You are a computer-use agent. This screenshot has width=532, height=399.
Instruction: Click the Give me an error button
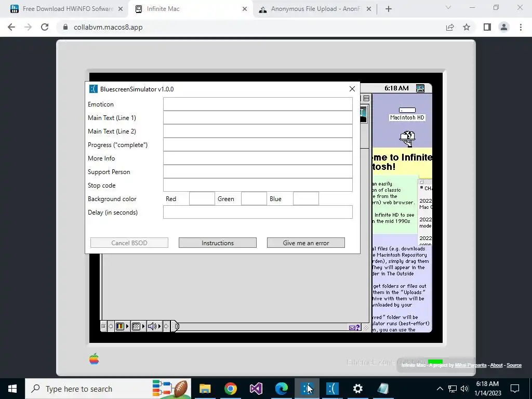point(305,243)
